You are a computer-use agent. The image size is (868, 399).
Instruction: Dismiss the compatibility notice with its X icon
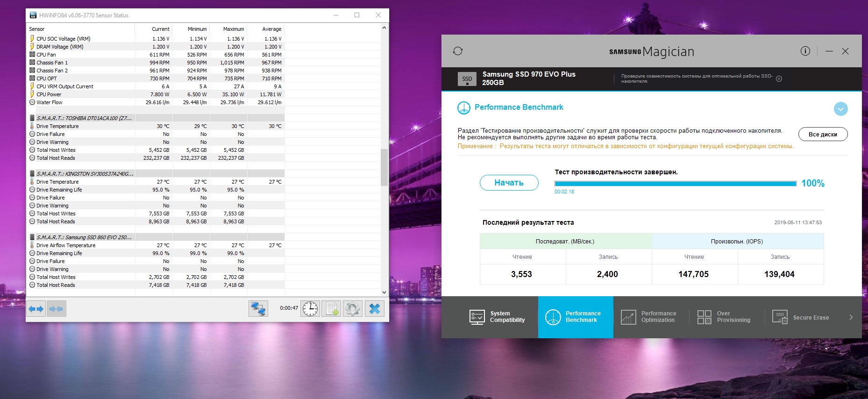[x=779, y=79]
